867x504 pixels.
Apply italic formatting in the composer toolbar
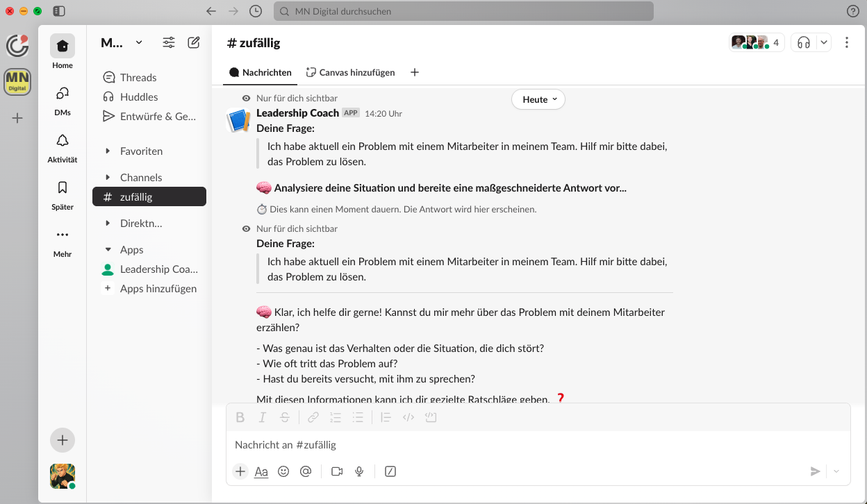[263, 417]
